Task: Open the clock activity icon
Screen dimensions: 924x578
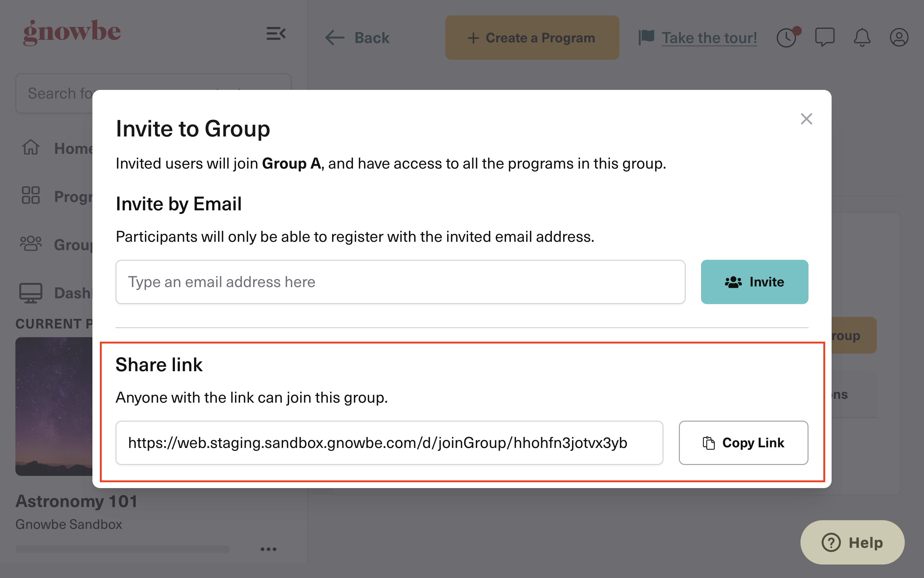Action: [787, 38]
